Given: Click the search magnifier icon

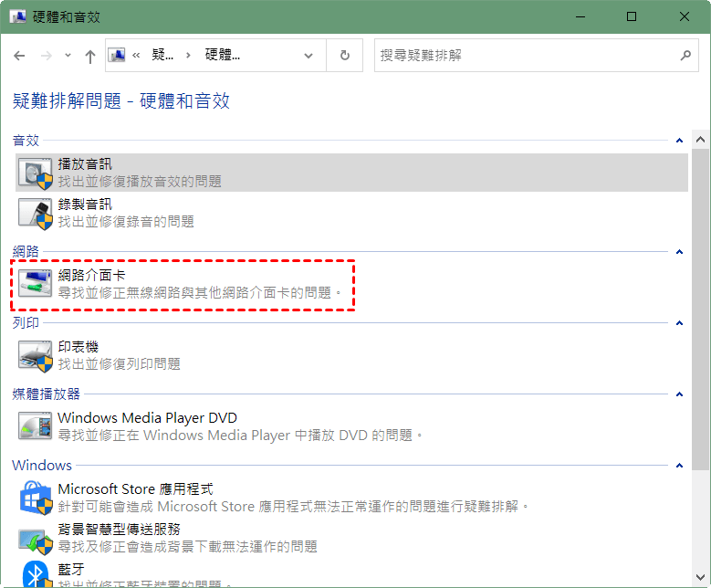Looking at the screenshot, I should pyautogui.click(x=685, y=56).
